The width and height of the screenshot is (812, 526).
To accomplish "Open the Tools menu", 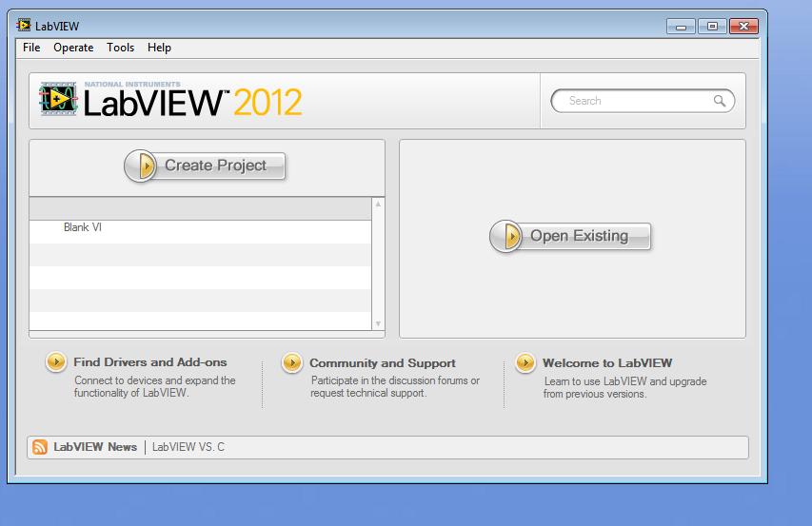I will [120, 48].
